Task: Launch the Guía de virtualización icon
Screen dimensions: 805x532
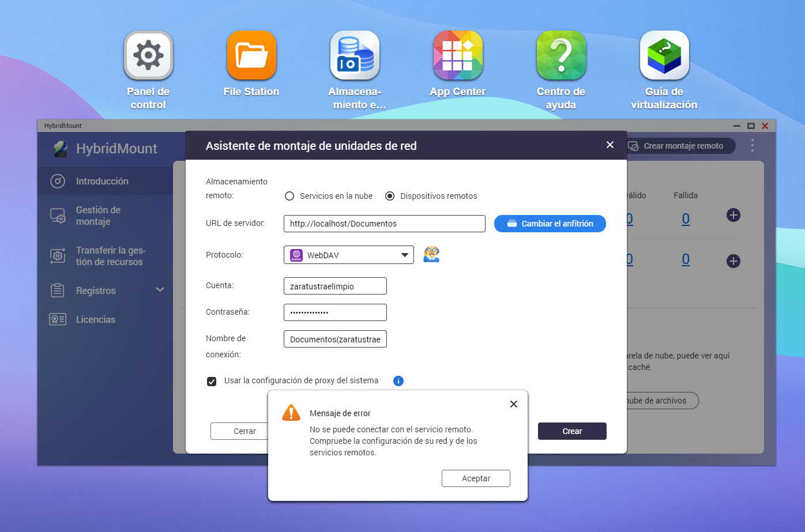Action: (664, 56)
